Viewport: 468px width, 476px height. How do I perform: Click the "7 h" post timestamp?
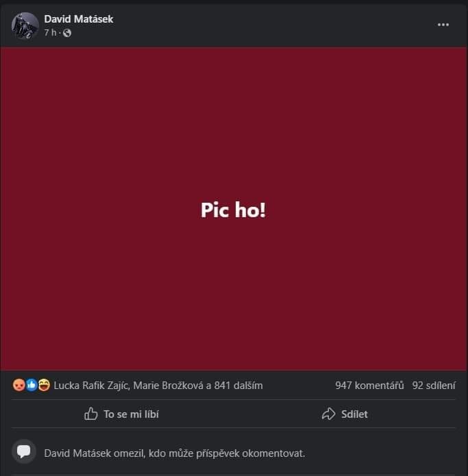[50, 33]
